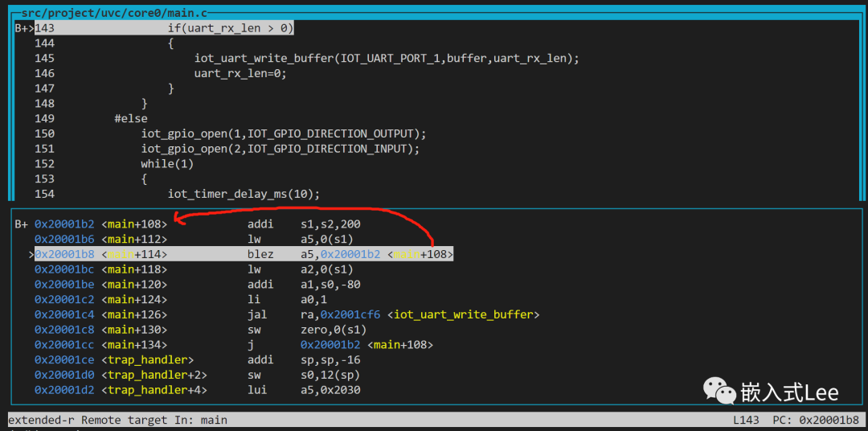Select line 151 iot_gpio_open INPUT call
Viewport: 868px width, 431px height.
[x=280, y=149]
